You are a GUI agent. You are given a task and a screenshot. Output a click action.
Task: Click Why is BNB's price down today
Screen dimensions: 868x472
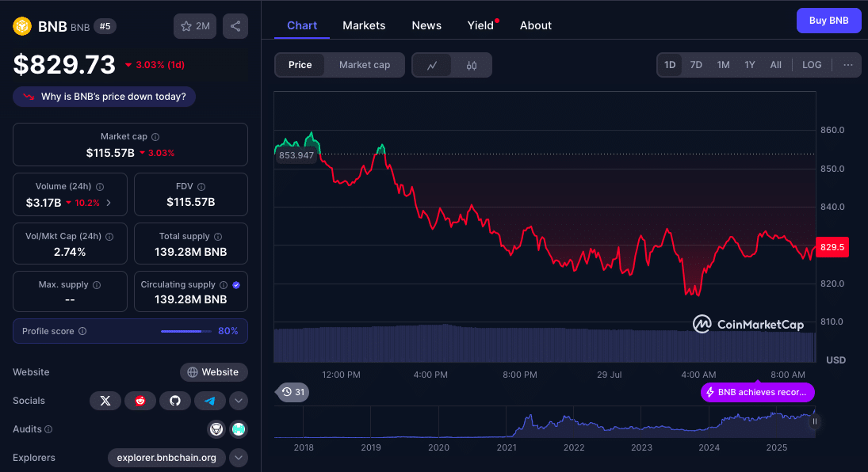pos(104,97)
